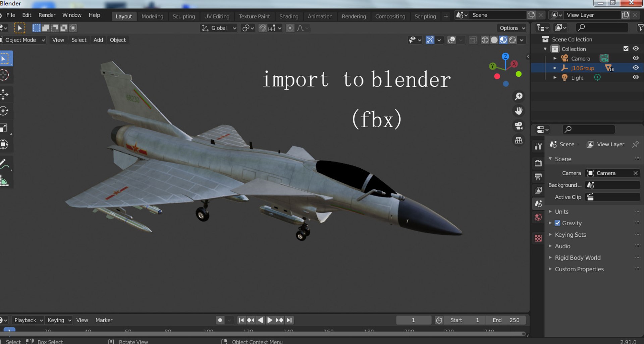Image resolution: width=644 pixels, height=344 pixels.
Task: Select the Measure tool
Action: (4, 181)
